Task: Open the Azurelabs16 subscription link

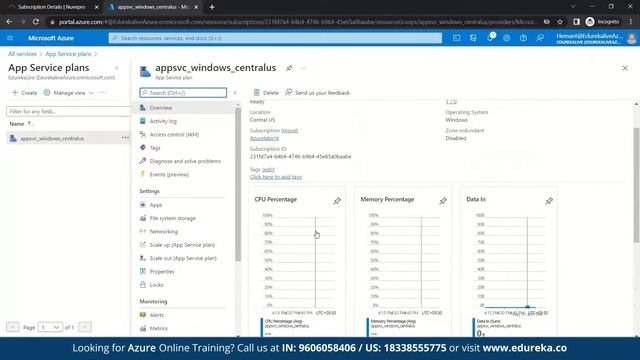Action: coord(264,138)
